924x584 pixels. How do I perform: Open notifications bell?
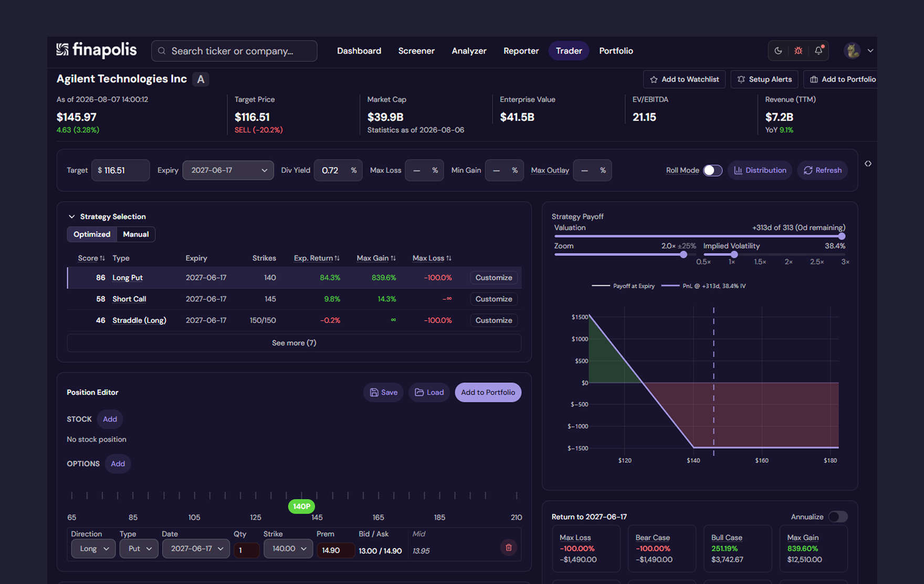[x=818, y=51]
